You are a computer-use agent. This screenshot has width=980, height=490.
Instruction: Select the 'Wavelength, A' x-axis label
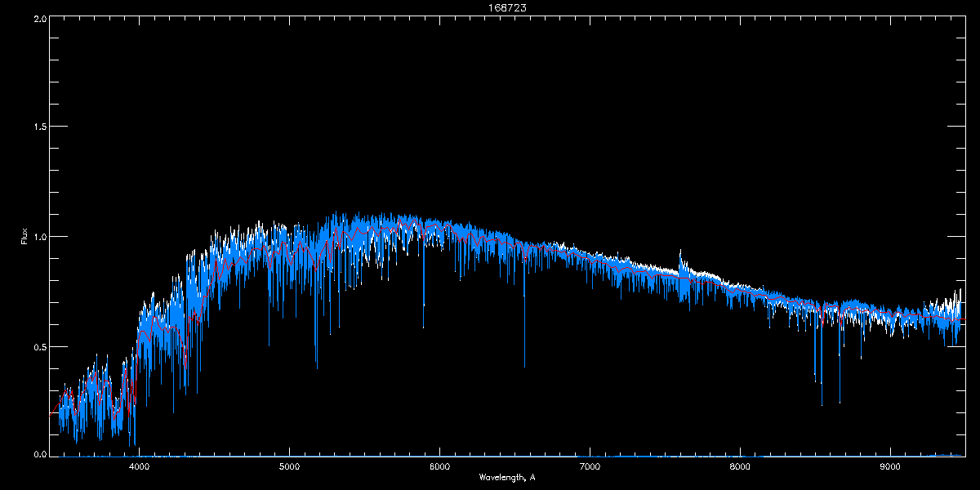point(507,478)
